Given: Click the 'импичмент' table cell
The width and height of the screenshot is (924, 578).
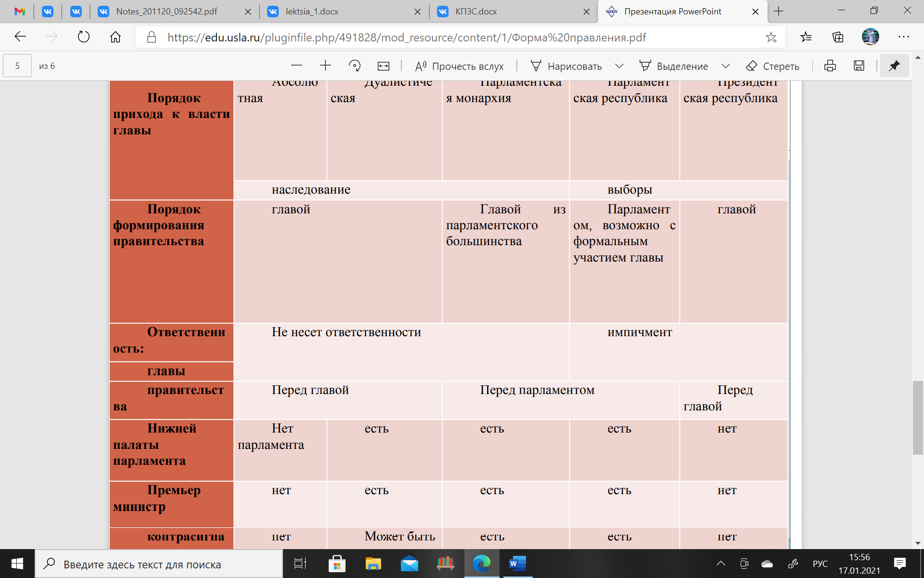Looking at the screenshot, I should coord(679,352).
